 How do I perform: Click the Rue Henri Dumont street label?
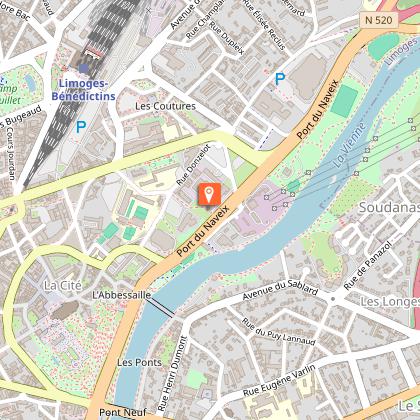(x=172, y=373)
